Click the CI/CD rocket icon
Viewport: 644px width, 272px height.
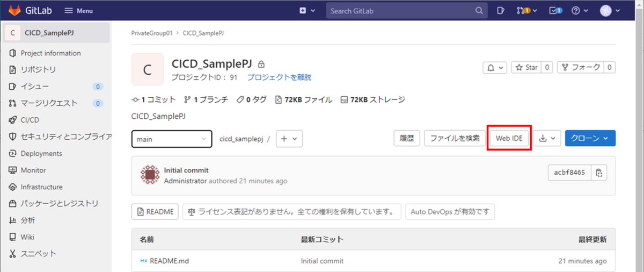[x=13, y=120]
